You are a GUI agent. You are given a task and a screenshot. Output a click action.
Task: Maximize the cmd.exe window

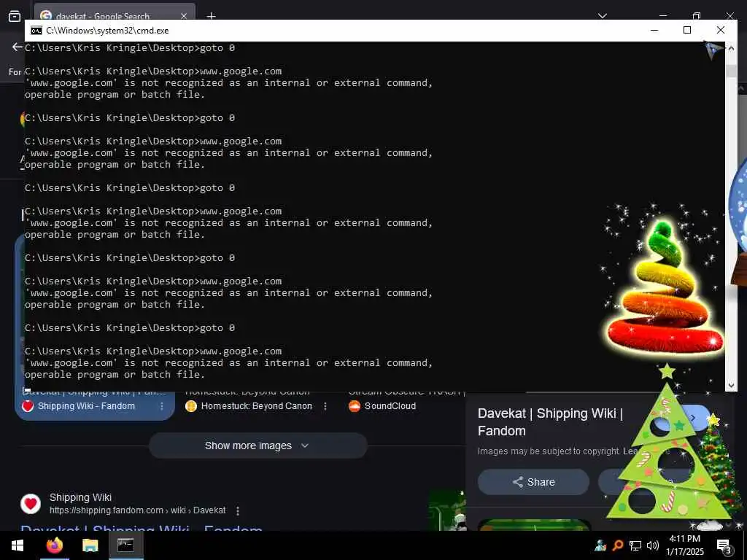pos(687,31)
